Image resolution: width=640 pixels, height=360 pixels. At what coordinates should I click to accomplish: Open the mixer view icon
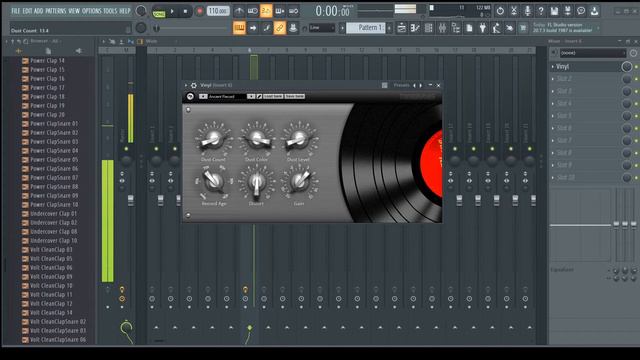[442, 28]
